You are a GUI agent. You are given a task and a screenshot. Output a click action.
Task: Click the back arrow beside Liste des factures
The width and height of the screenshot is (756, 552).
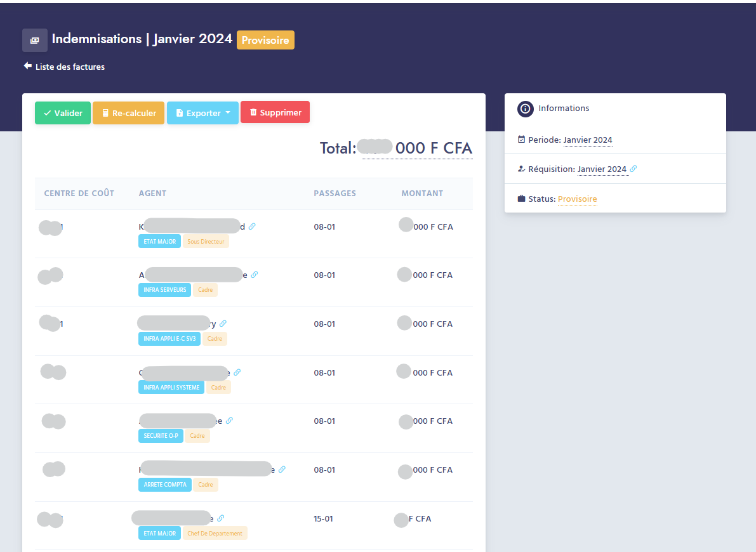27,66
